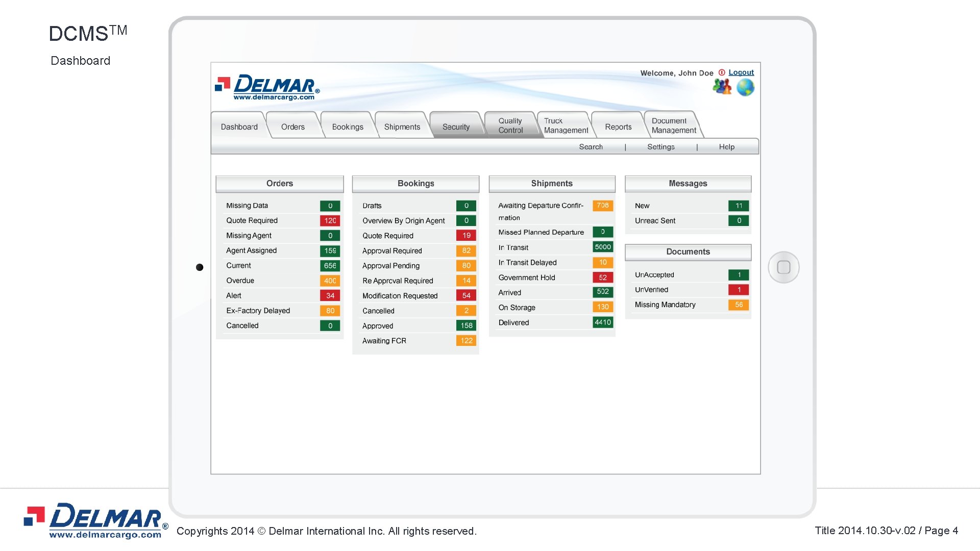Open Ex-Factory Delayed orders row
Image resolution: width=980 pixels, height=551 pixels.
283,311
